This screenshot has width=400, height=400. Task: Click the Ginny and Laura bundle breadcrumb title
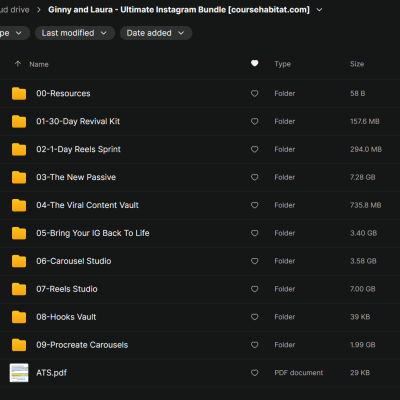pos(179,10)
